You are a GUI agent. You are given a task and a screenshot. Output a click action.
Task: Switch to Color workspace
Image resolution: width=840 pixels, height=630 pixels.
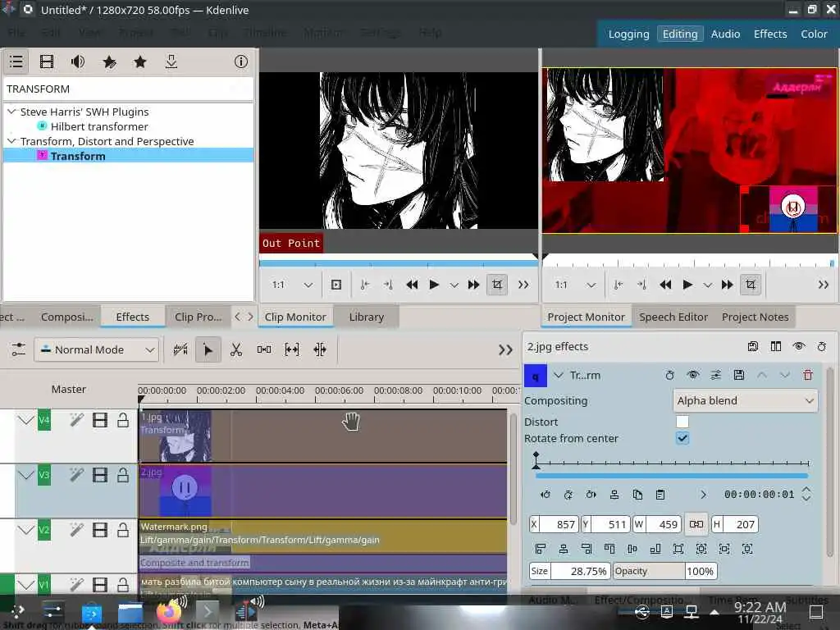point(814,34)
